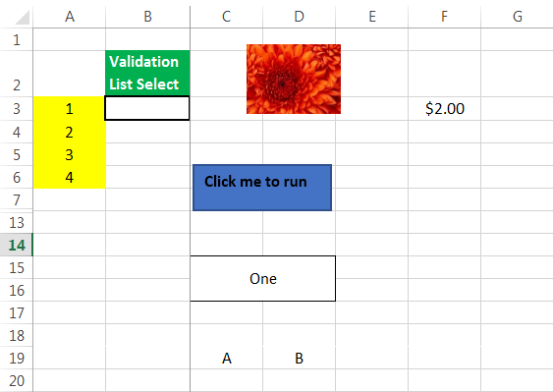Select column G header
Viewport: 553px width, 392px height.
tap(517, 17)
